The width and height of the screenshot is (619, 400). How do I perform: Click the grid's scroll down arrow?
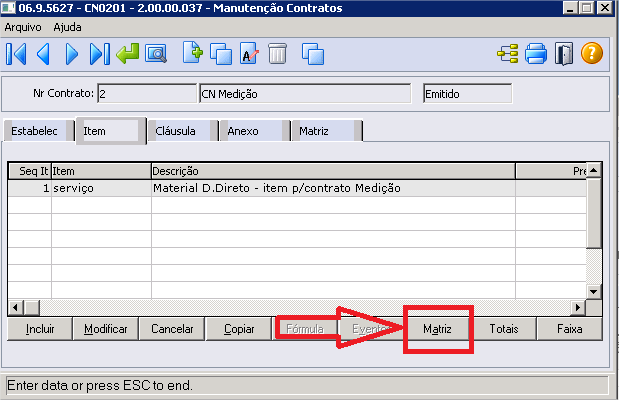pos(593,292)
